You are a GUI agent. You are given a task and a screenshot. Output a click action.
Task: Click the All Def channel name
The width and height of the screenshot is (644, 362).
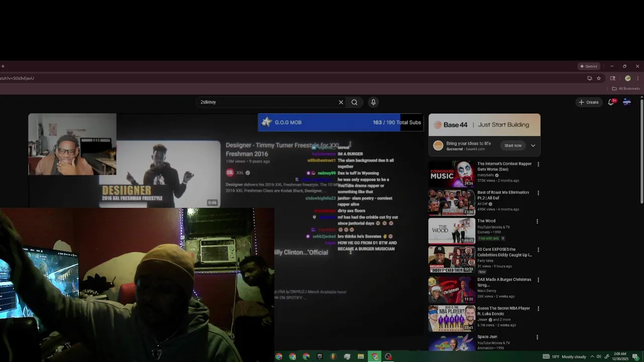(484, 204)
